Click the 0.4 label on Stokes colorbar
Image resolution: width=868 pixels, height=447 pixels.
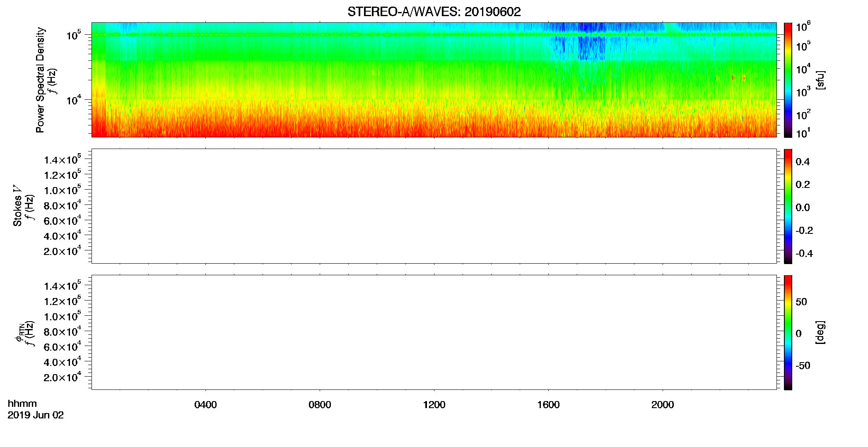pos(803,162)
